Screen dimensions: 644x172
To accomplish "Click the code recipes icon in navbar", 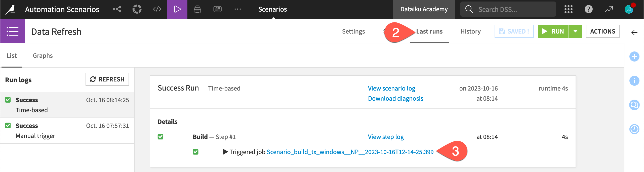I will pos(157,9).
